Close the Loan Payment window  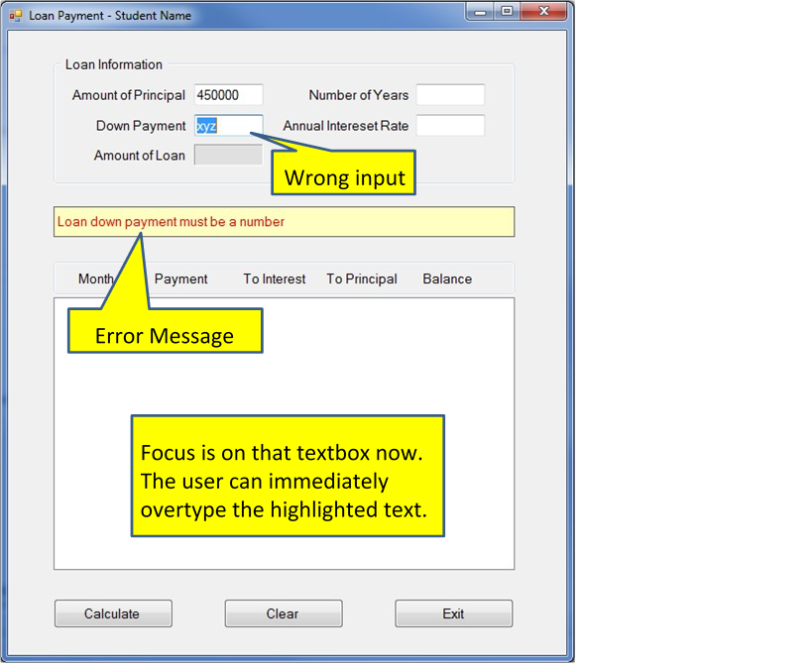coord(543,11)
